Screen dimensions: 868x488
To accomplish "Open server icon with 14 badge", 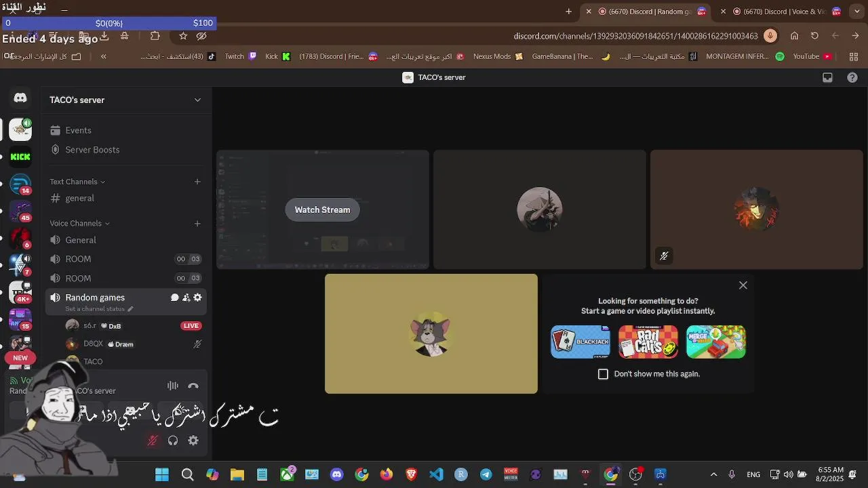I will click(20, 184).
